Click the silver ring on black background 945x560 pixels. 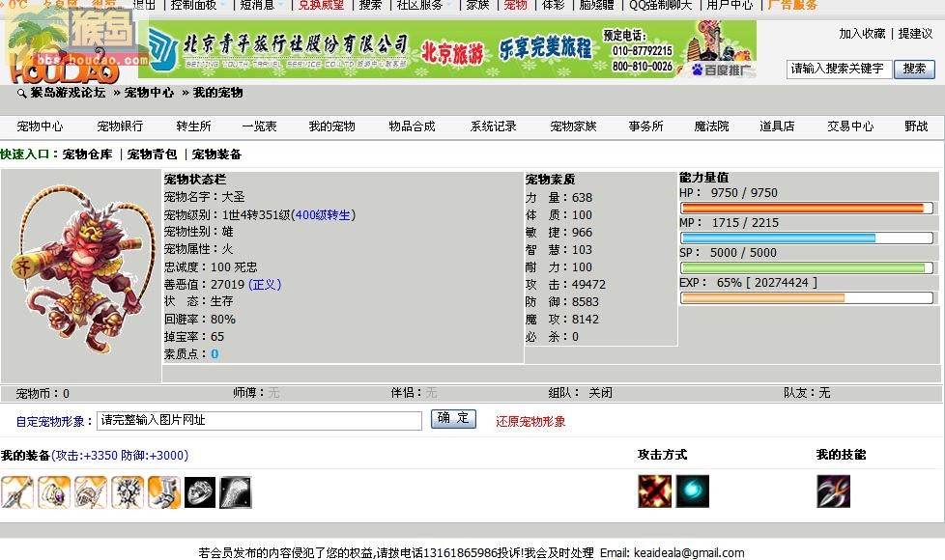[199, 492]
